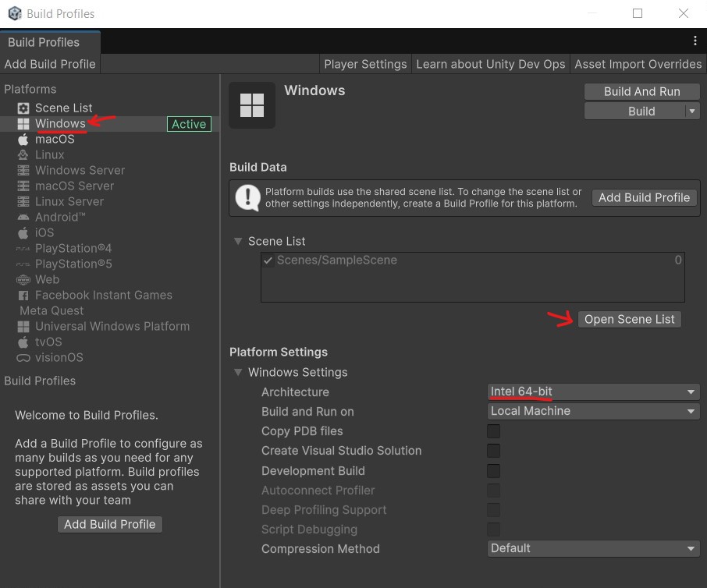Toggle Deep Profiling Support checkbox
The image size is (707, 588).
(493, 510)
